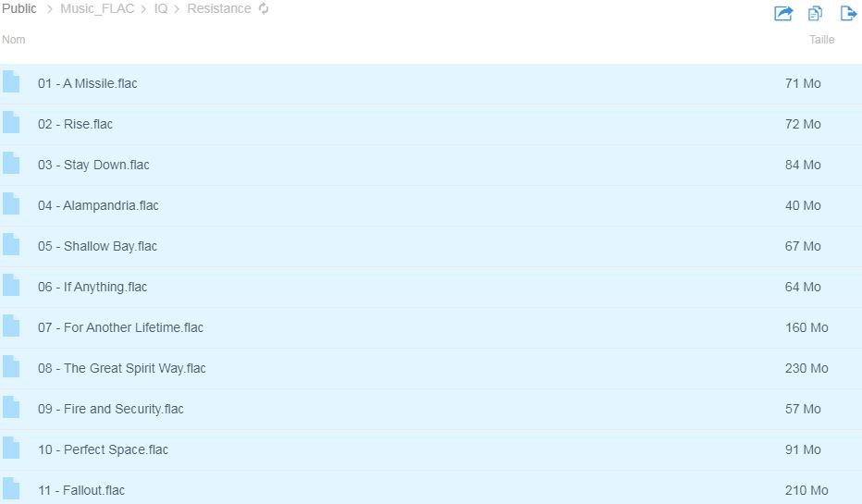Viewport: 862px width, 504px height.
Task: Select the file 02 - Rise.flac
Action: tap(75, 124)
